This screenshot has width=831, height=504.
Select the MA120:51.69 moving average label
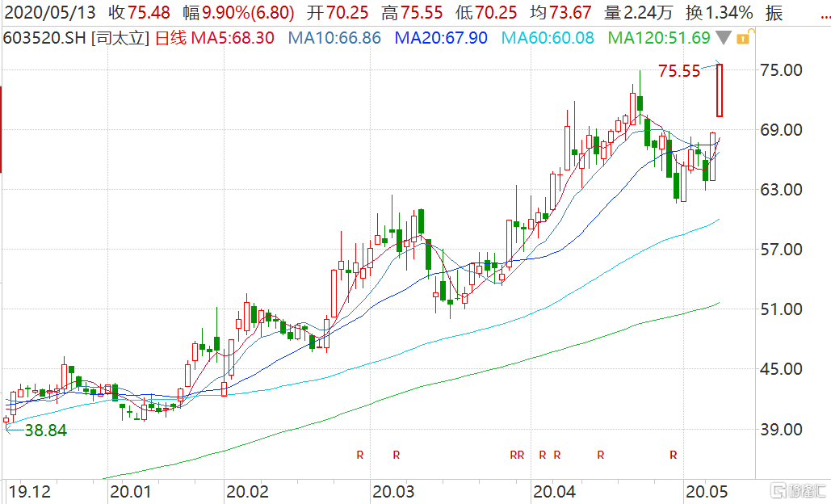659,38
